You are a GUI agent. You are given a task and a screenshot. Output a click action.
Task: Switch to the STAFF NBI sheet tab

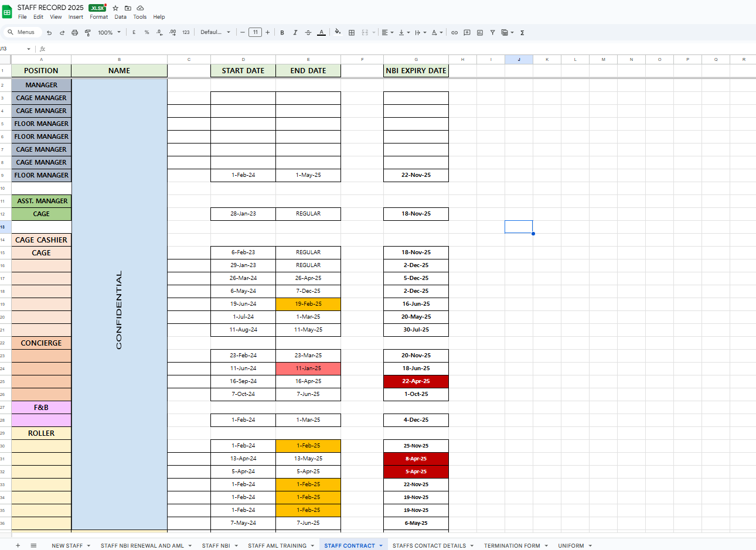(216, 545)
